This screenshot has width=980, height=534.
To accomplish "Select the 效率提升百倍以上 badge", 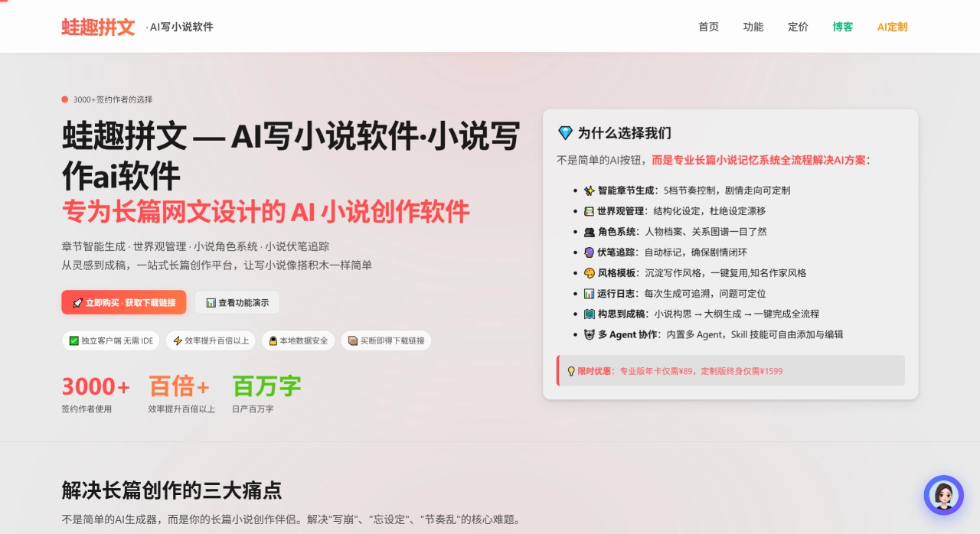I will [211, 340].
